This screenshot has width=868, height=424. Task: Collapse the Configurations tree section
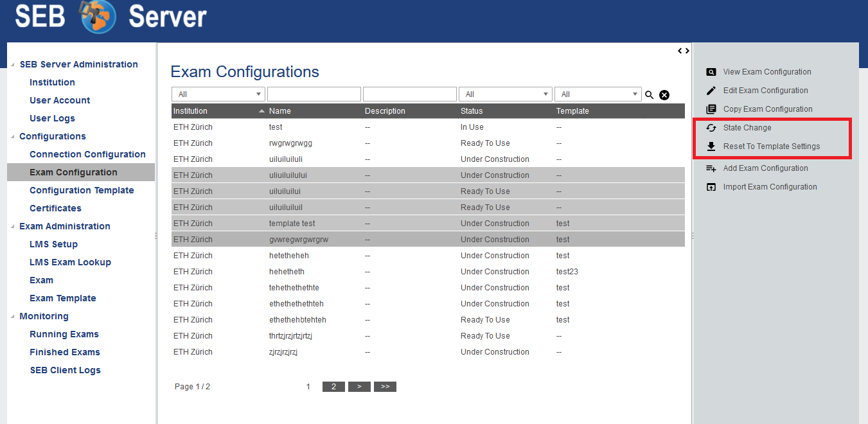click(x=13, y=137)
